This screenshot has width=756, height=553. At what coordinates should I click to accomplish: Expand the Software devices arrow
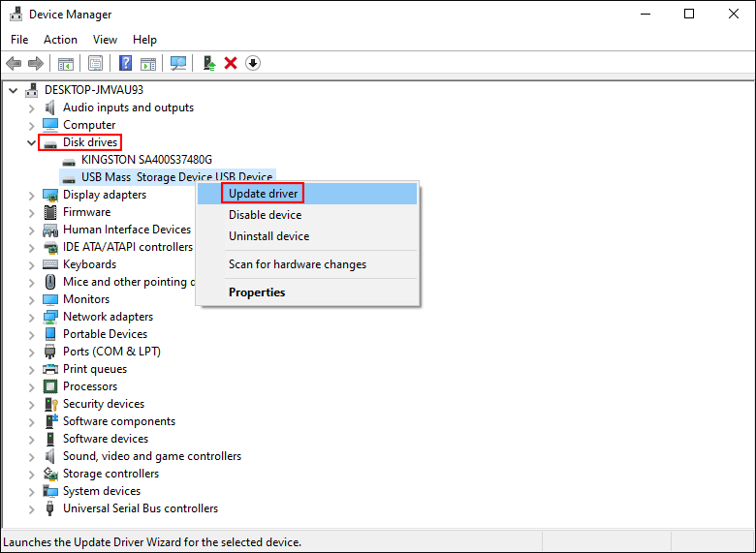[x=31, y=440]
